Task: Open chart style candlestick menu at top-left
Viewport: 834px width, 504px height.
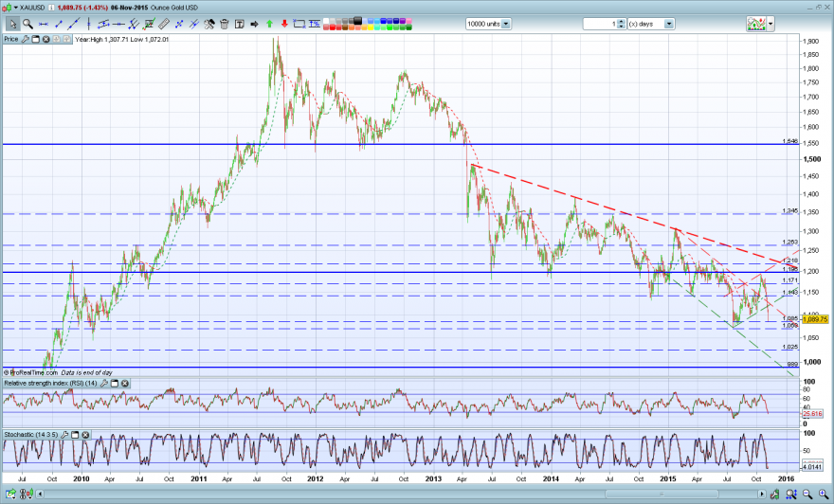Action: click(x=7, y=8)
